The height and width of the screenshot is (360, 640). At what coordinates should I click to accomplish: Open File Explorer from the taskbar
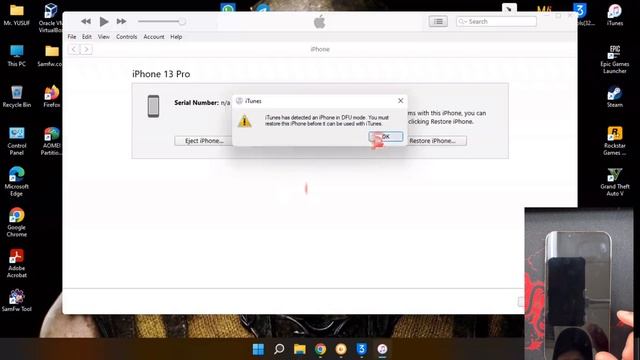tap(300, 349)
